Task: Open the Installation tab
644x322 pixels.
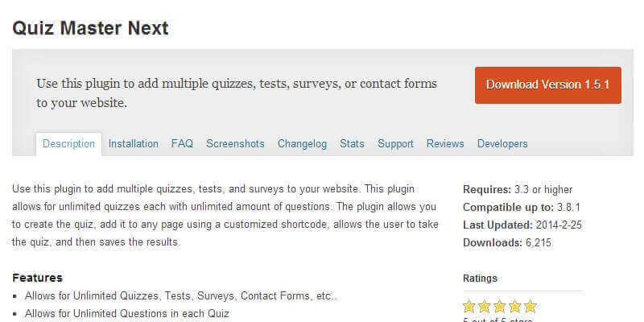Action: (x=134, y=144)
